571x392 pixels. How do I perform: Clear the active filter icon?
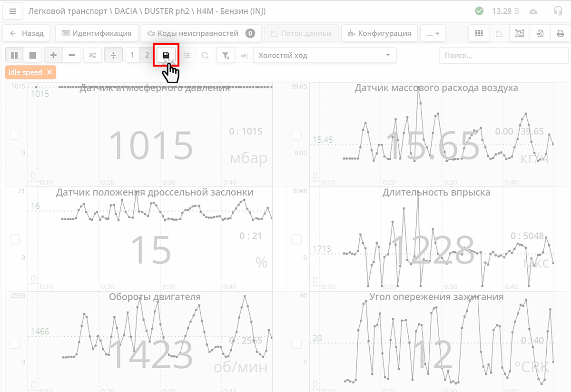(x=225, y=55)
